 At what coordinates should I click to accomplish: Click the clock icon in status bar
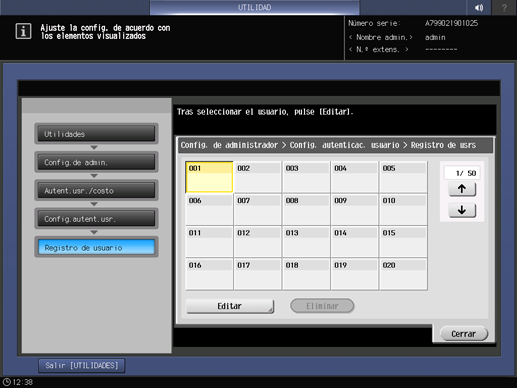[x=6, y=382]
